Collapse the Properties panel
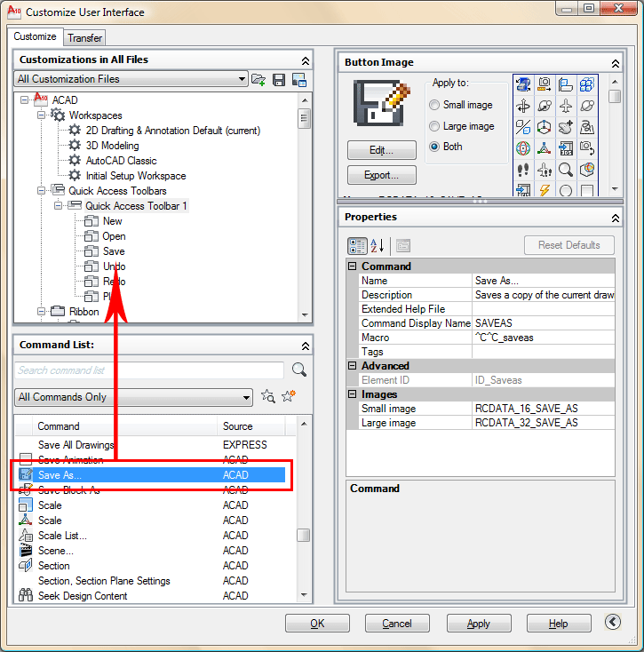This screenshot has width=644, height=652. point(616,219)
